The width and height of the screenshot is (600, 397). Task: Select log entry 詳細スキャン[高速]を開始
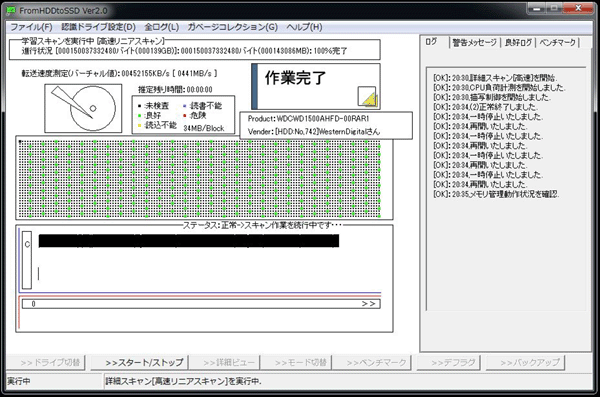click(x=495, y=78)
